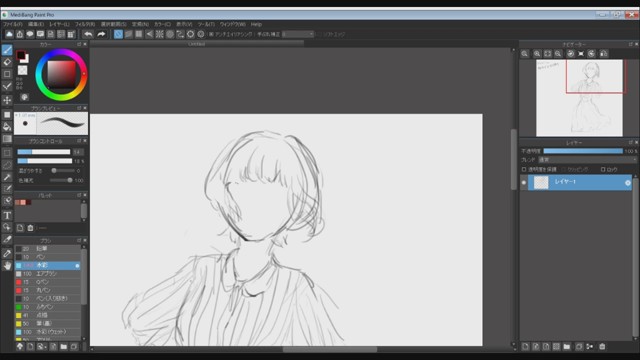Click the cloud icon in the top toolbar
The height and width of the screenshot is (360, 640).
pos(9,34)
